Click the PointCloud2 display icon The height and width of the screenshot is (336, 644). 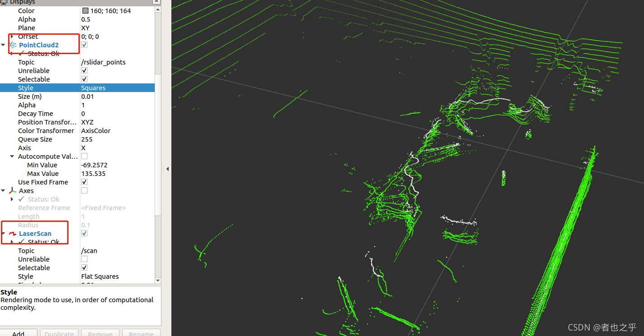pos(13,45)
